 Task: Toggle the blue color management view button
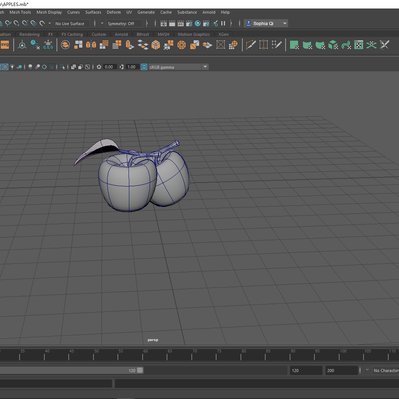click(x=144, y=67)
